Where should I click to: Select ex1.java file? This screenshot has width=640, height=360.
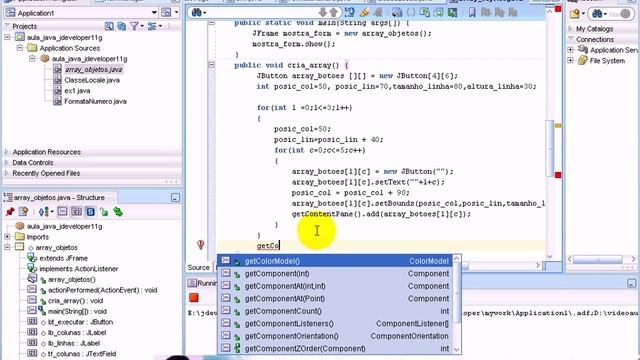click(x=77, y=91)
